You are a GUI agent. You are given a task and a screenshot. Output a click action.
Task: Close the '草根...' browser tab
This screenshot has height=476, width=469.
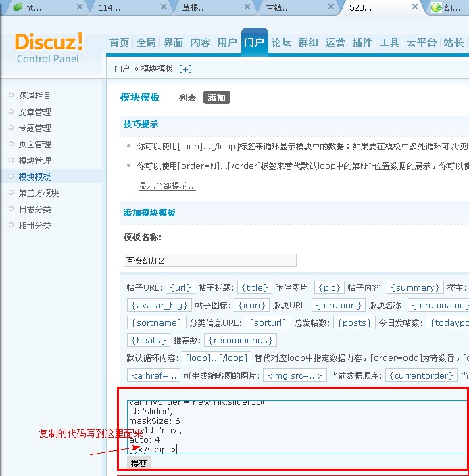point(247,7)
